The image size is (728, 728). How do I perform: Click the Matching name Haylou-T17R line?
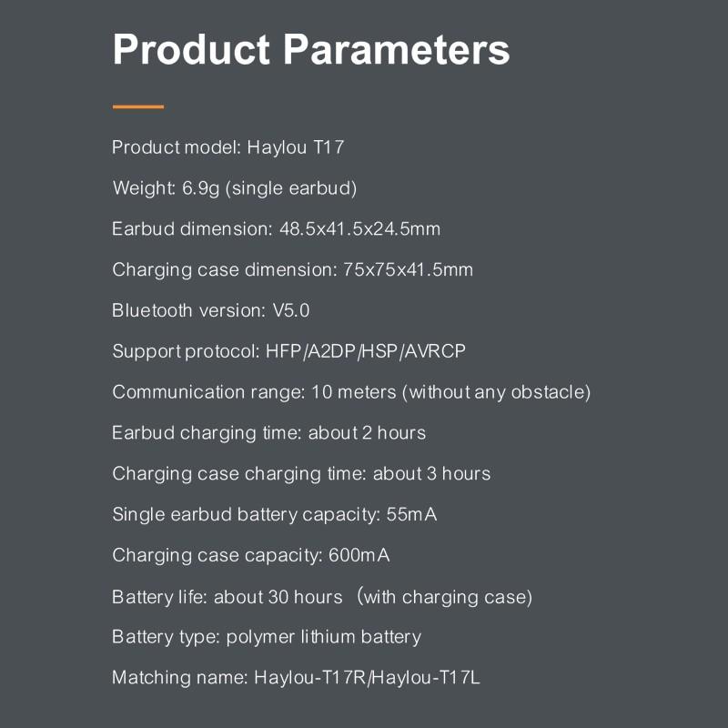tap(296, 677)
